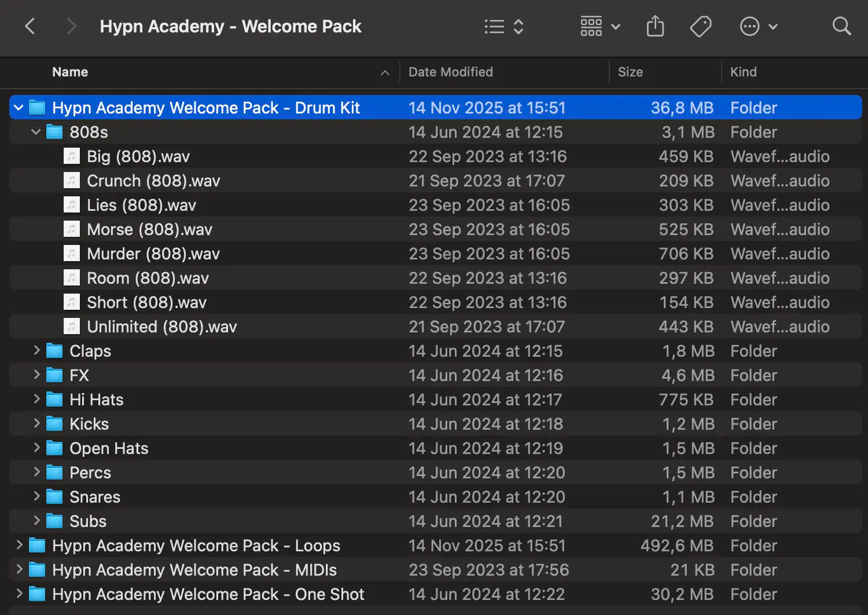Click the music note icon beside Murder (808).wav

pos(71,253)
